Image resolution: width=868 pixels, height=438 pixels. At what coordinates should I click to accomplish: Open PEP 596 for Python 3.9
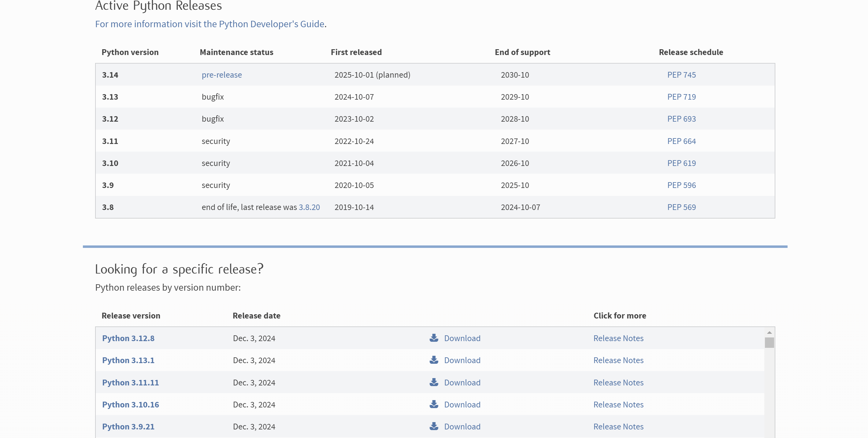[x=681, y=185]
